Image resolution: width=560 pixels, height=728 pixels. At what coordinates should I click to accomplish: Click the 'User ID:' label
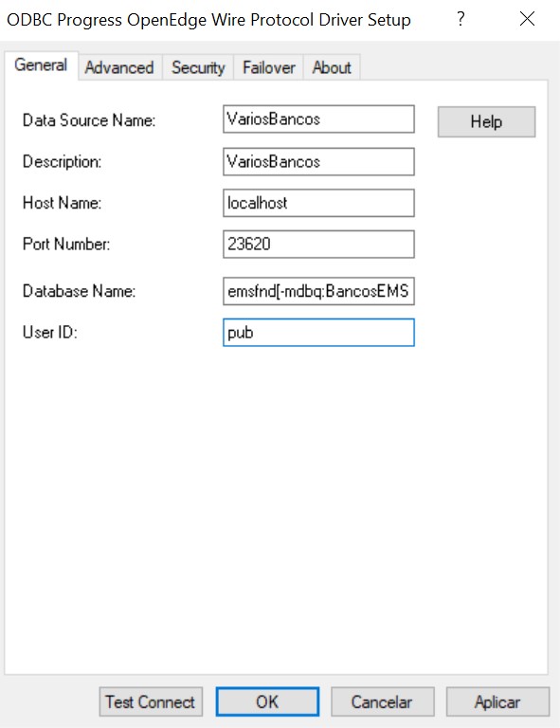coord(49,333)
